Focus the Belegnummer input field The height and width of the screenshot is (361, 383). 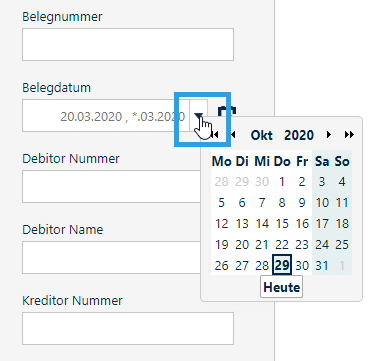[x=128, y=44]
